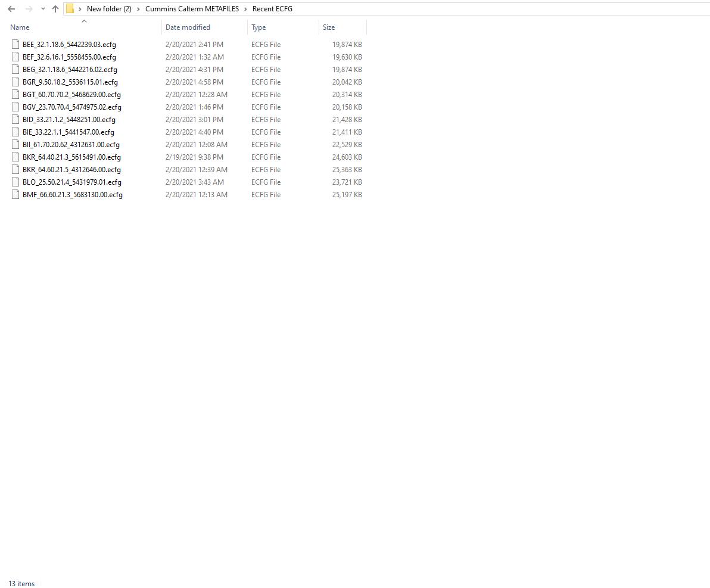This screenshot has width=710, height=588.
Task: Select file icon of BGR_9.50.18.2_5536115.01.ecfg
Action: point(15,82)
